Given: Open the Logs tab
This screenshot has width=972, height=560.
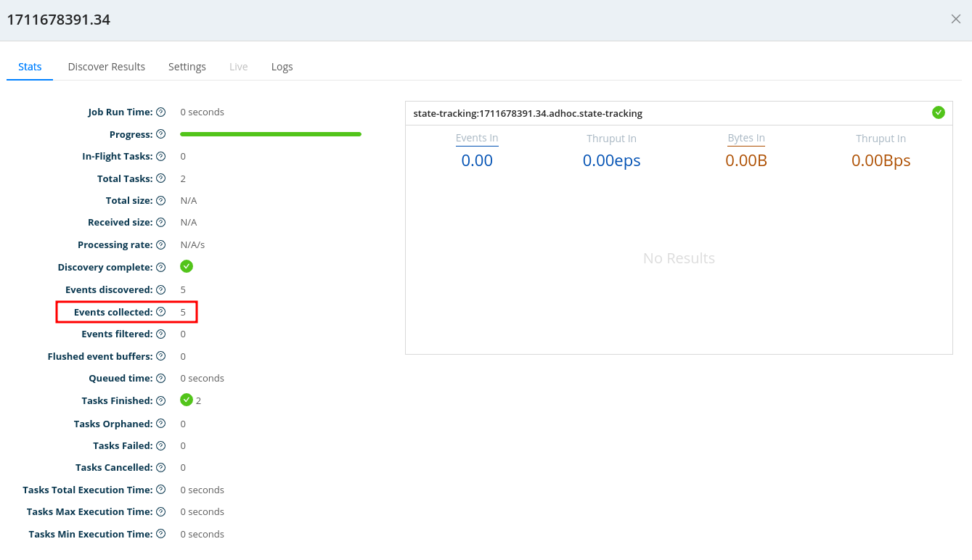Looking at the screenshot, I should point(282,67).
